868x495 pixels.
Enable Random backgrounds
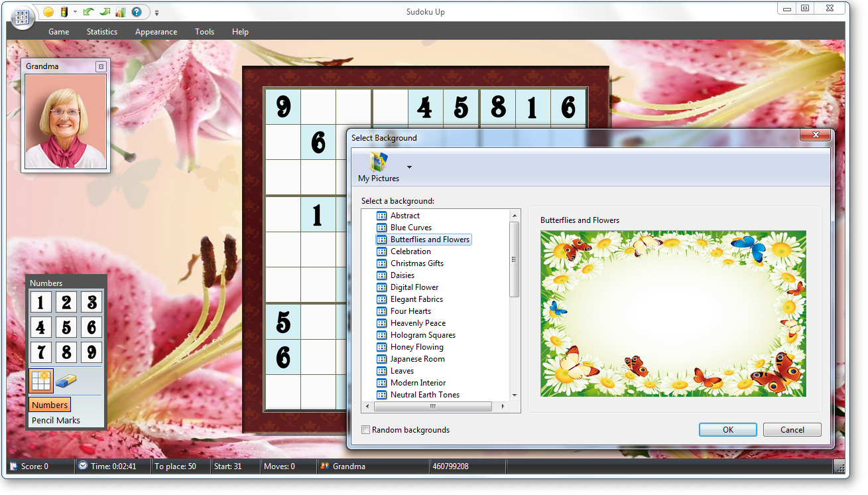pyautogui.click(x=365, y=429)
